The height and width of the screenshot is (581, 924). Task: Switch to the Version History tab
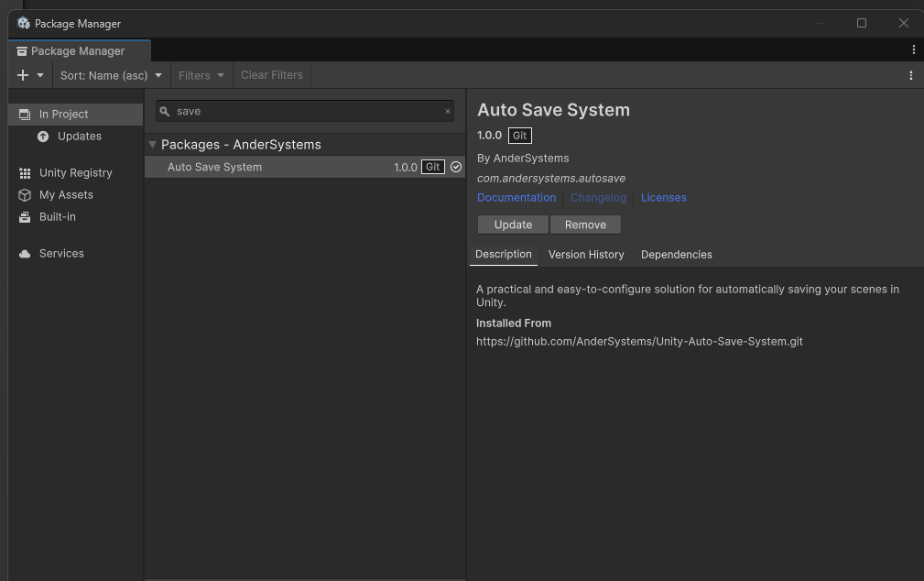coord(586,254)
